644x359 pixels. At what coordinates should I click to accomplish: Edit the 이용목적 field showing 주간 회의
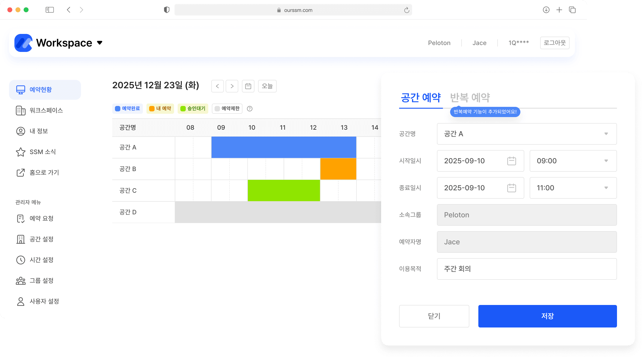(x=526, y=269)
